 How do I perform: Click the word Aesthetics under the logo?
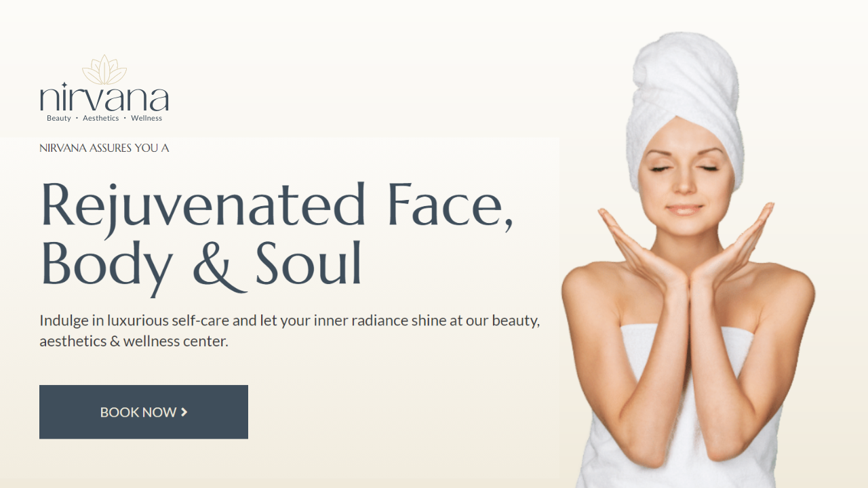pyautogui.click(x=101, y=118)
